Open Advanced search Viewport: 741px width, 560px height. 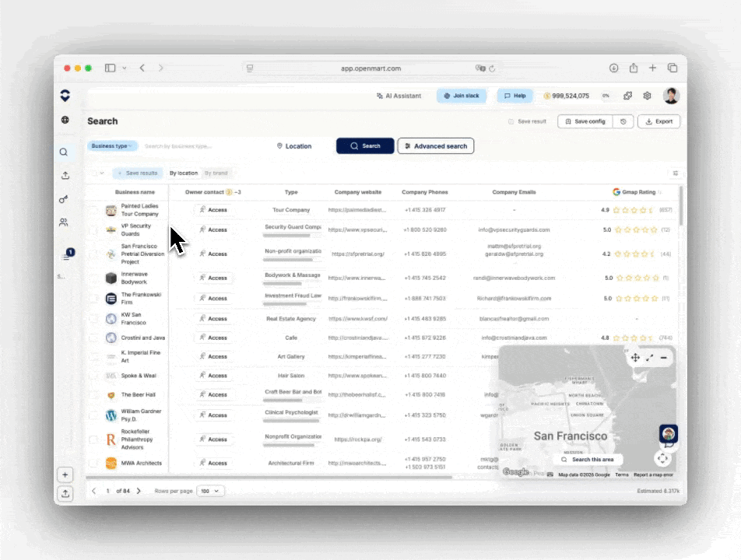point(436,146)
